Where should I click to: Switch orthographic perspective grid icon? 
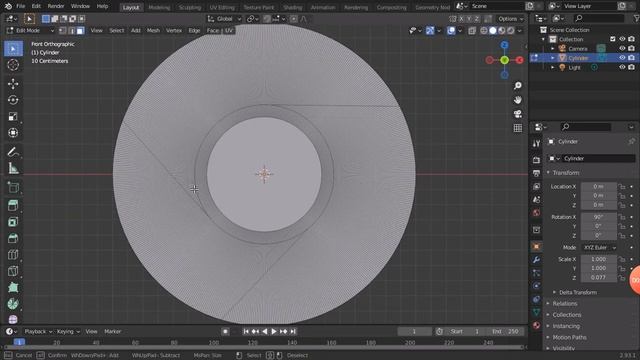pyautogui.click(x=518, y=128)
